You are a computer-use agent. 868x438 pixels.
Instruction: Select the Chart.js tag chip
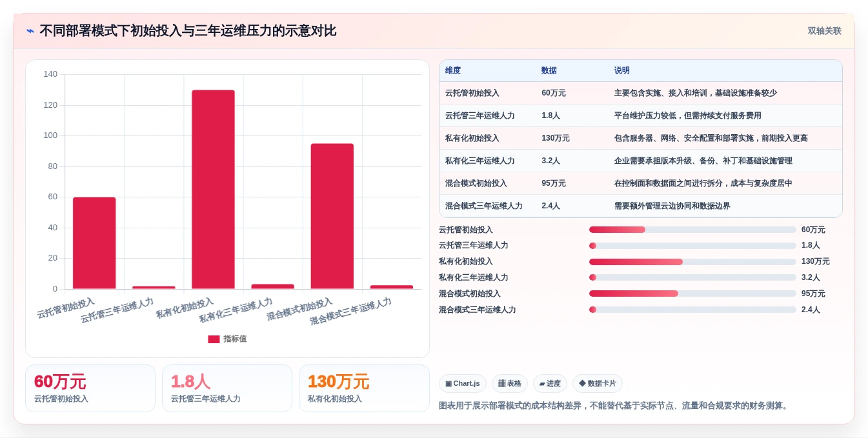tap(462, 384)
